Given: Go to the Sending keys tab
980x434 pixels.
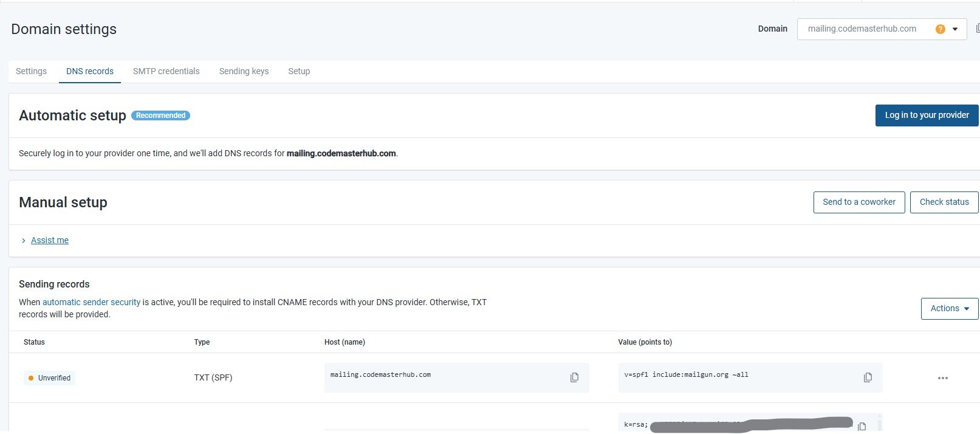Looking at the screenshot, I should [x=244, y=71].
